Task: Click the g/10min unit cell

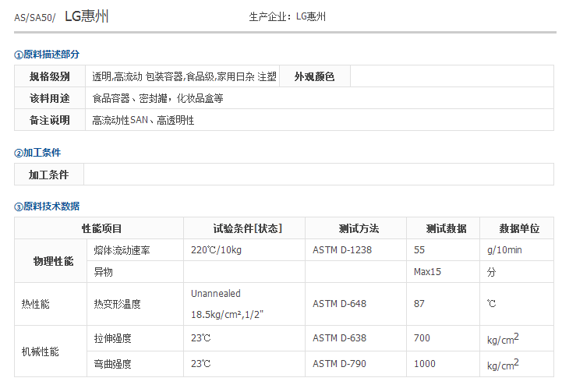Action: (x=517, y=250)
